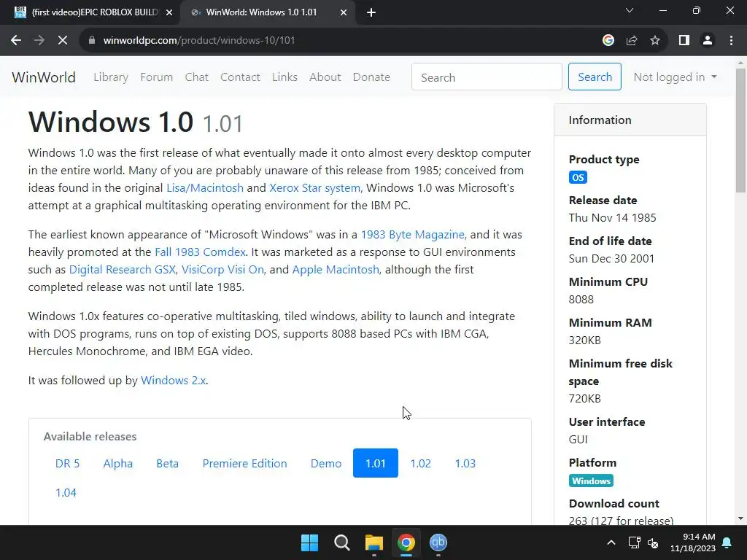
Task: Open the browser side panel
Action: click(684, 41)
